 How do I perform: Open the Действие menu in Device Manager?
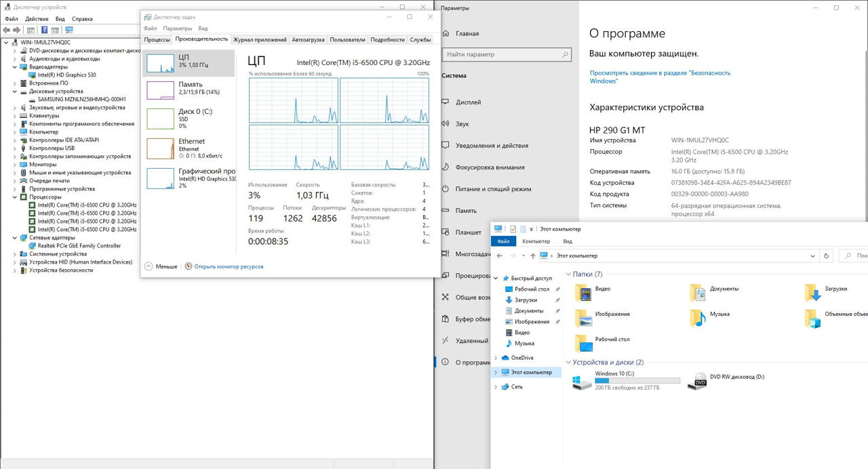tap(37, 19)
